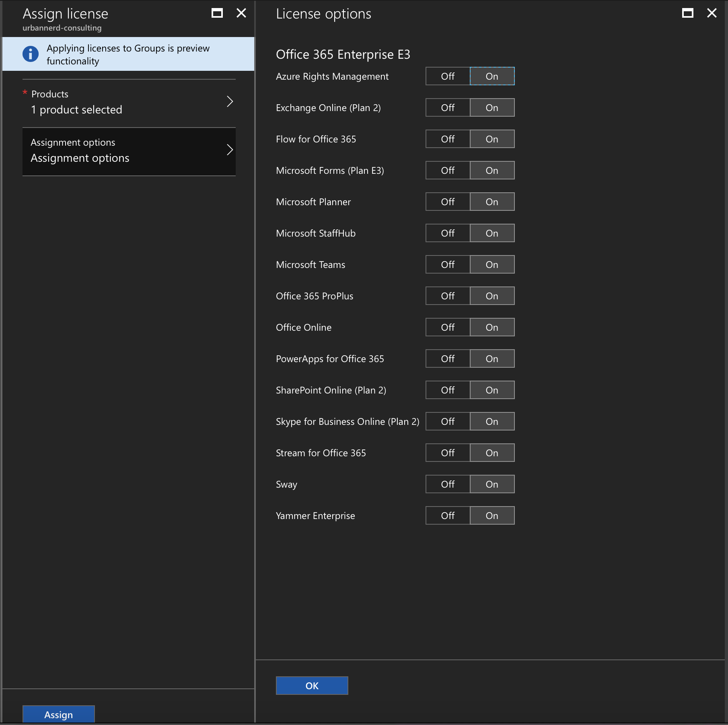The image size is (728, 725).
Task: Set Sway to Off
Action: [448, 484]
